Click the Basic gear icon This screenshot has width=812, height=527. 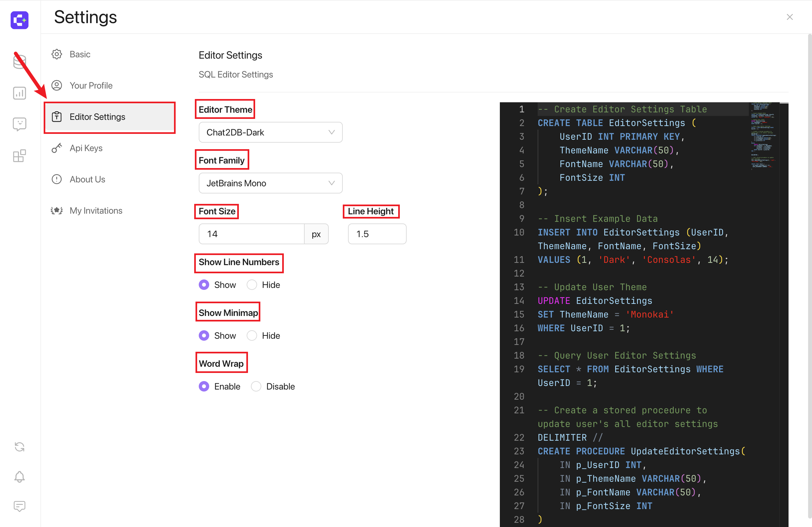[x=57, y=54]
